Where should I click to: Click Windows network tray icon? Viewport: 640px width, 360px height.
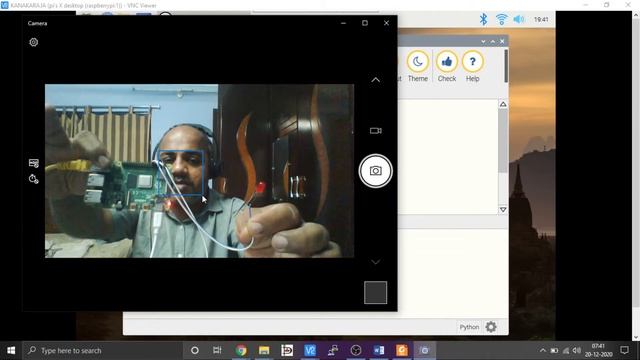(x=566, y=350)
